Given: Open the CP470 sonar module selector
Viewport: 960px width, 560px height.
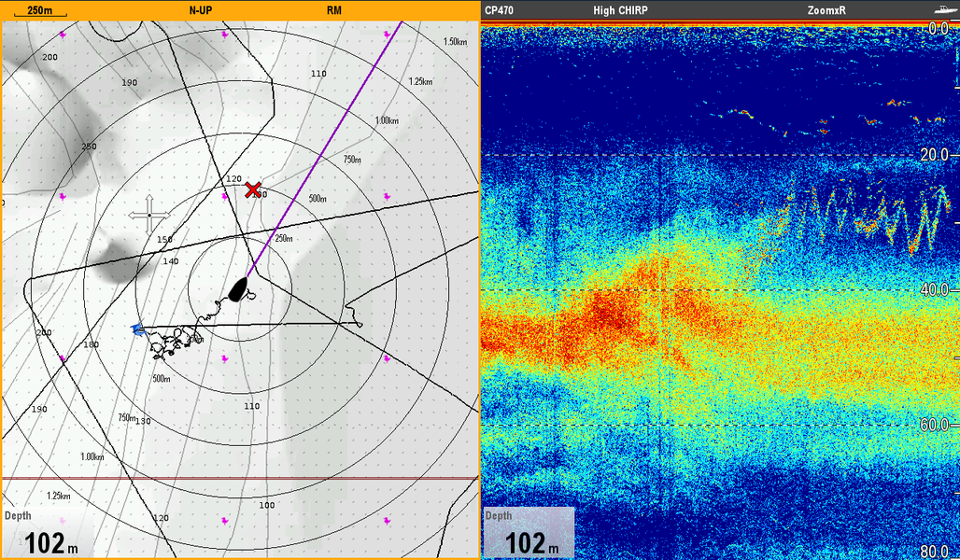Looking at the screenshot, I should [x=501, y=10].
